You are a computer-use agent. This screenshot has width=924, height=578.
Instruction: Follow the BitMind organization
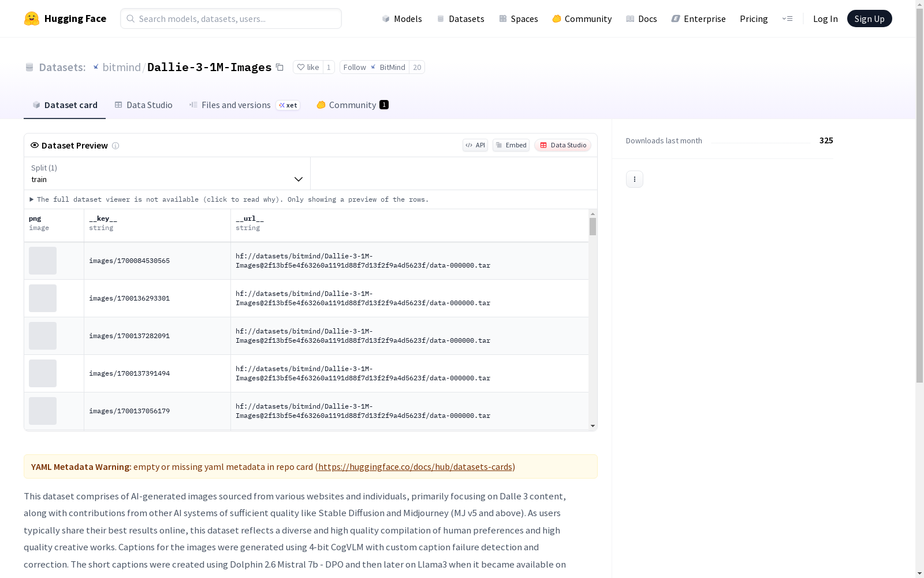click(x=374, y=67)
